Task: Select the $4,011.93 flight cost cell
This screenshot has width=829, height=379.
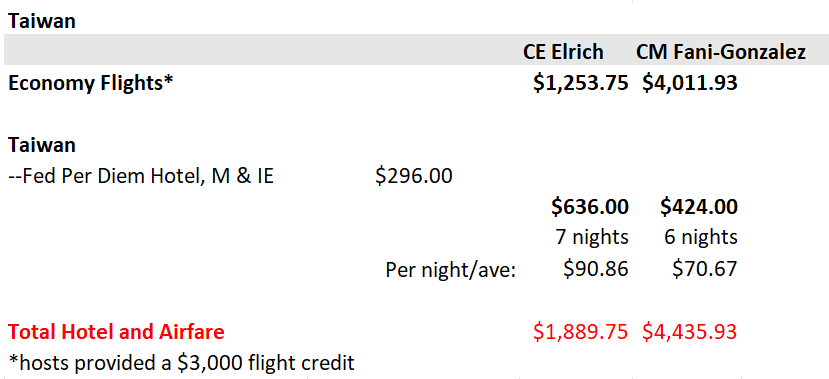Action: click(x=689, y=84)
